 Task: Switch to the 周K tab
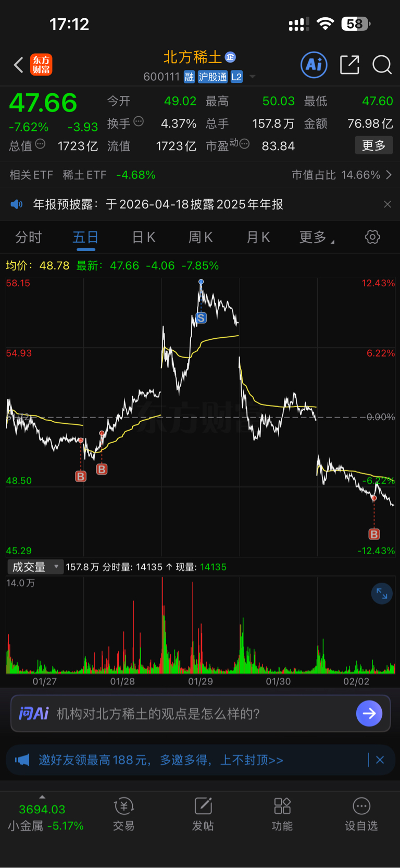tap(201, 238)
